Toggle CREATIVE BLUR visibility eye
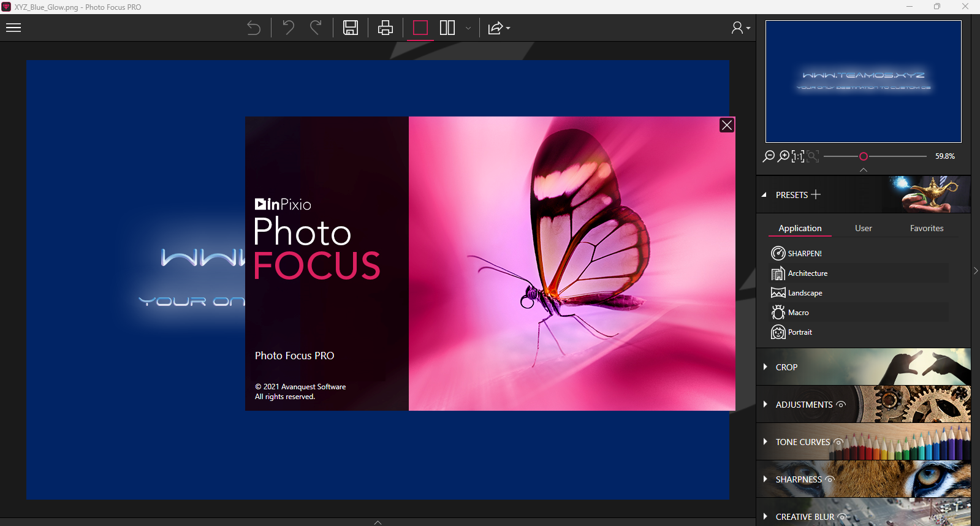 (x=842, y=517)
